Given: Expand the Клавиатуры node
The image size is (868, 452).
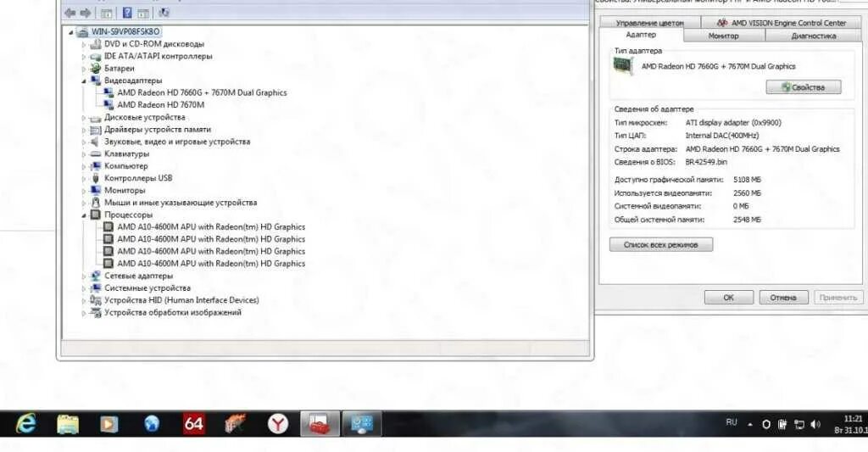Looking at the screenshot, I should [84, 154].
